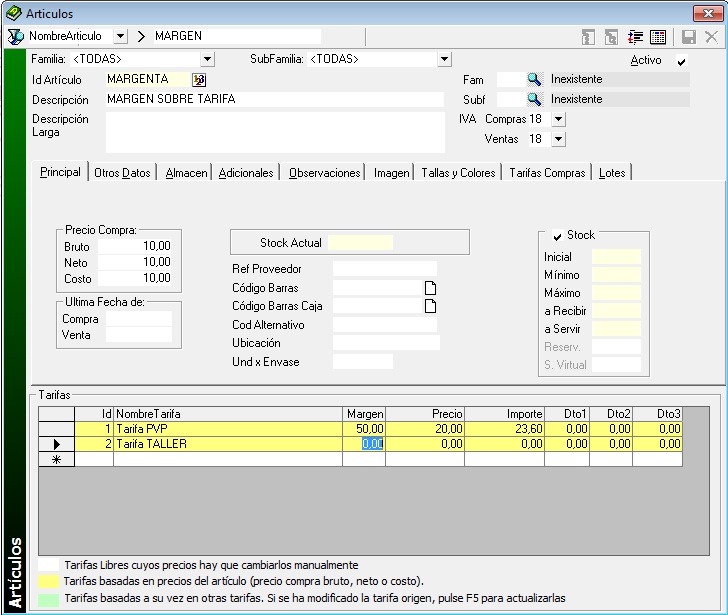Click the first greyed document toolbar icon
The height and width of the screenshot is (615, 728).
(x=588, y=37)
